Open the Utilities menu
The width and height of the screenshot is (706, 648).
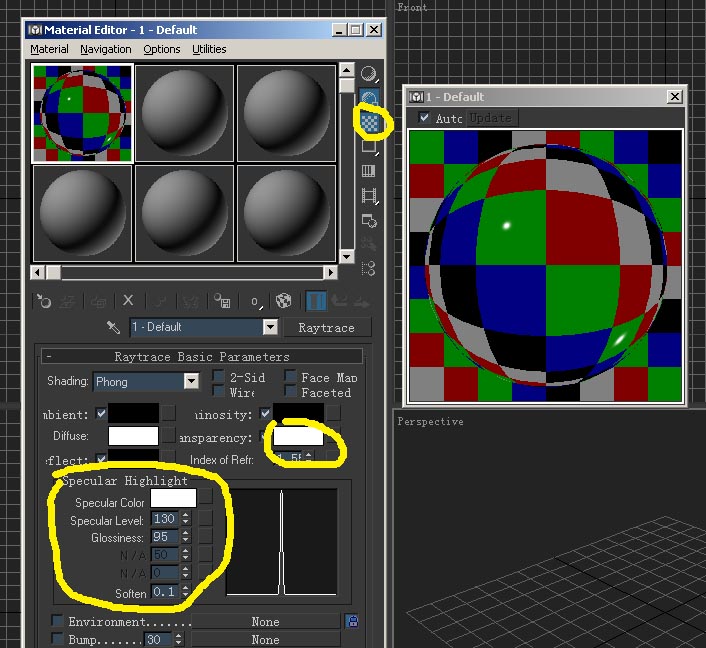[209, 49]
